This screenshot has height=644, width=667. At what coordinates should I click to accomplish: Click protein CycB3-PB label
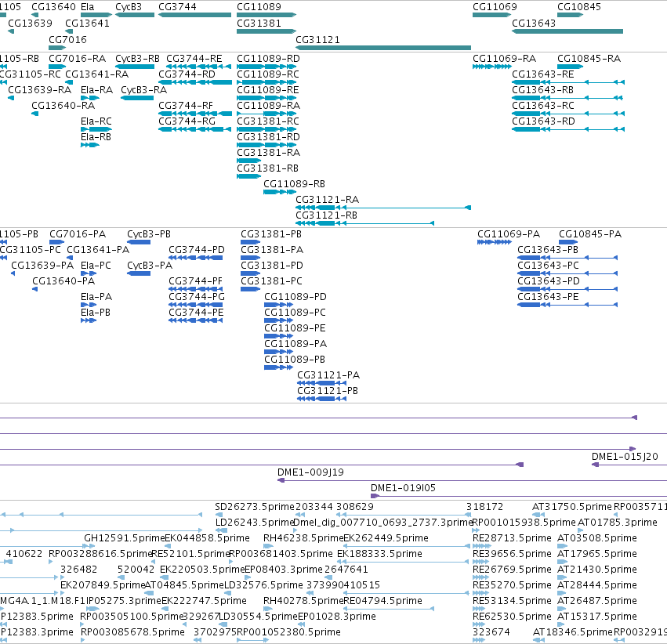[x=149, y=233]
